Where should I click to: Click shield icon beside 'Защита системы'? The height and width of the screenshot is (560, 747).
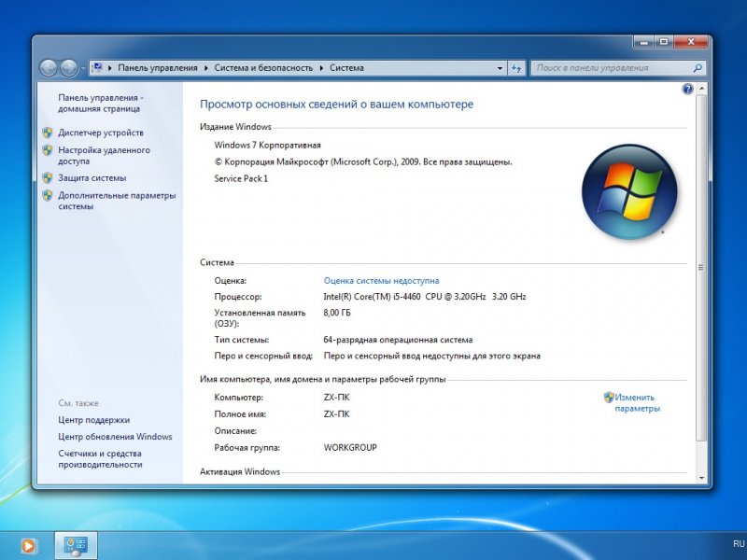point(48,178)
